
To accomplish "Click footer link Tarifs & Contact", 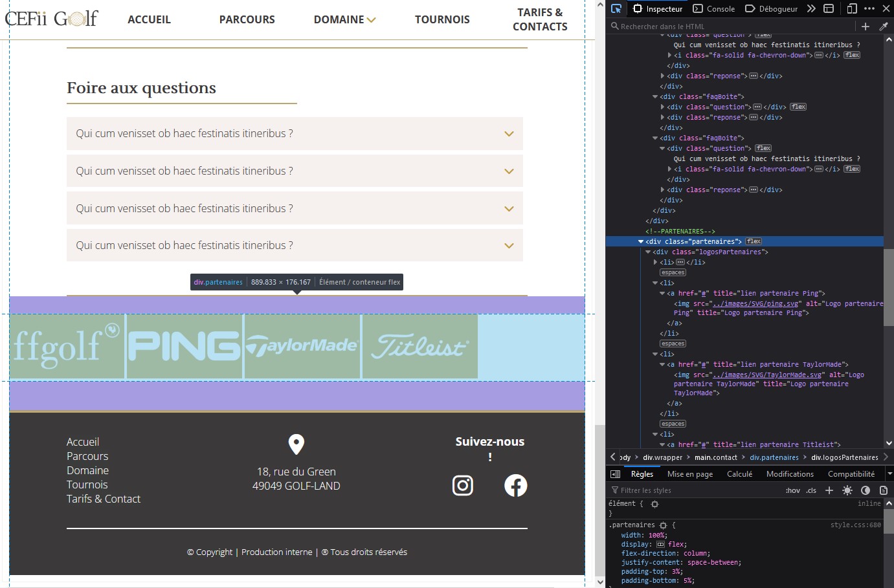I will [x=104, y=499].
